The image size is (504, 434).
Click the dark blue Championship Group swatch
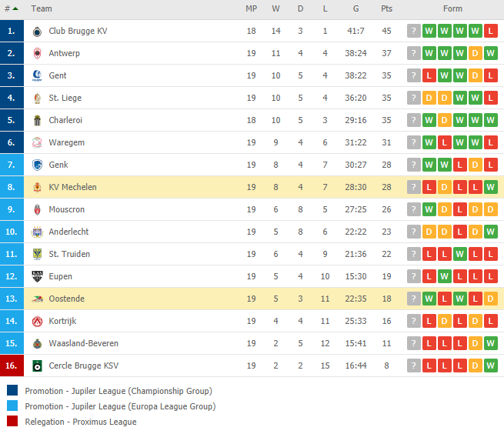(x=12, y=390)
